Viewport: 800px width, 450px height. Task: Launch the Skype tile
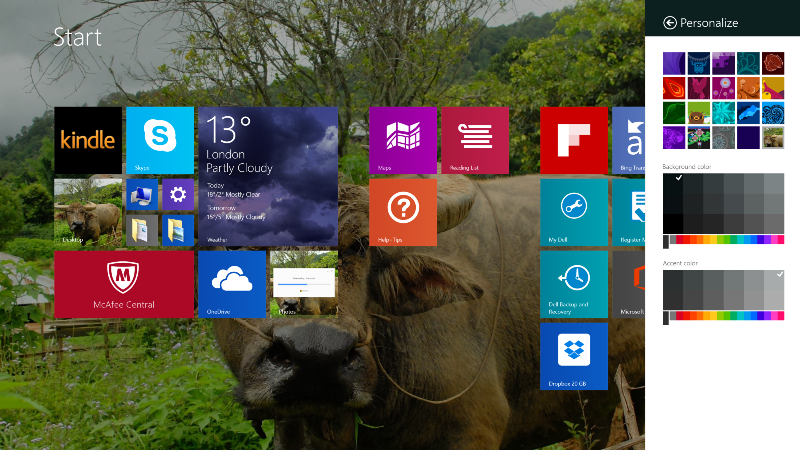click(x=160, y=141)
